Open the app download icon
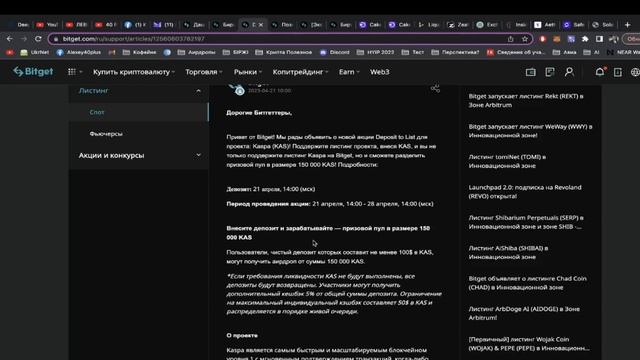This screenshot has width=640, height=360. (618, 72)
